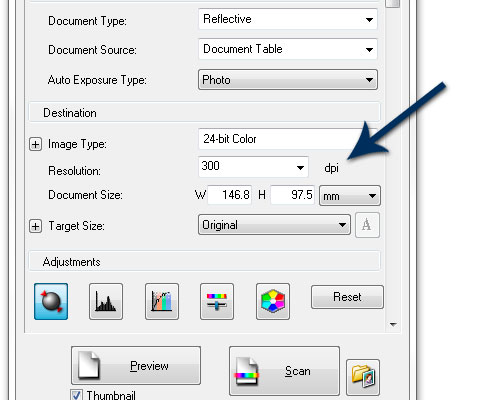Click the Adjustments section header

(x=204, y=261)
